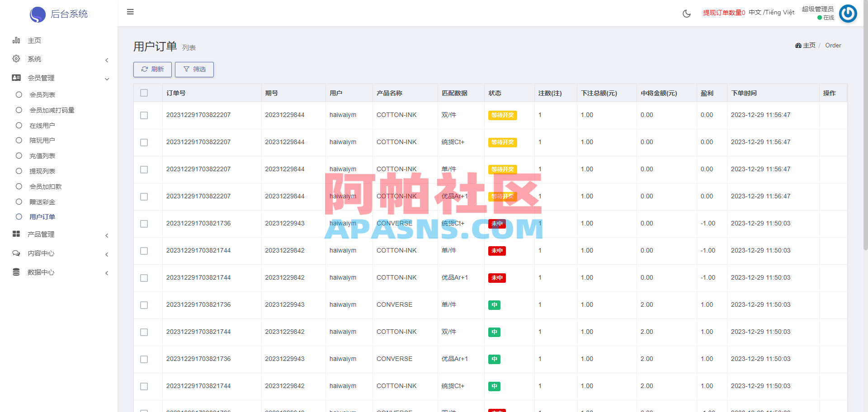The width and height of the screenshot is (868, 412).
Task: Click the power/logout icon top right
Action: click(x=848, y=14)
